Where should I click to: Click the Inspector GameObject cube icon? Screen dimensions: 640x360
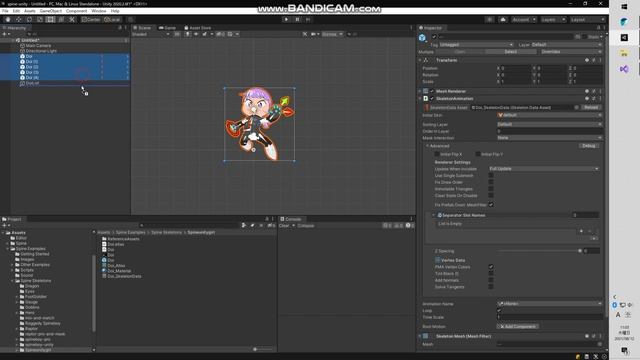[x=422, y=38]
